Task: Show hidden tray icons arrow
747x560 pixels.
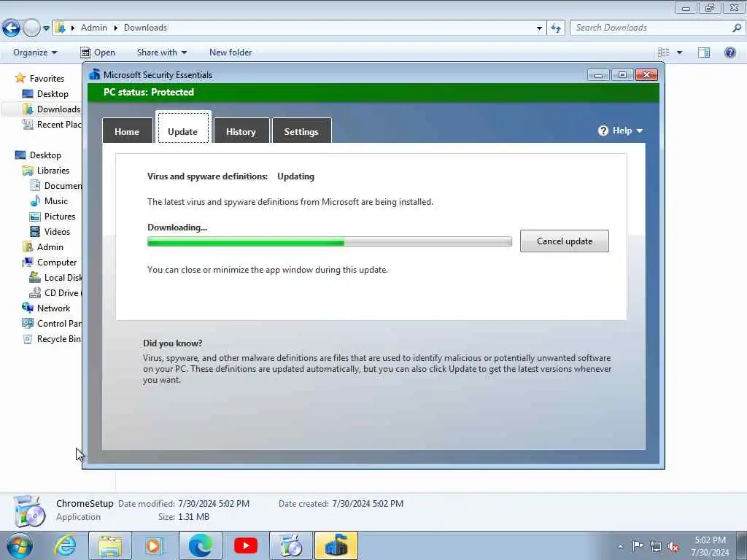Action: click(620, 546)
